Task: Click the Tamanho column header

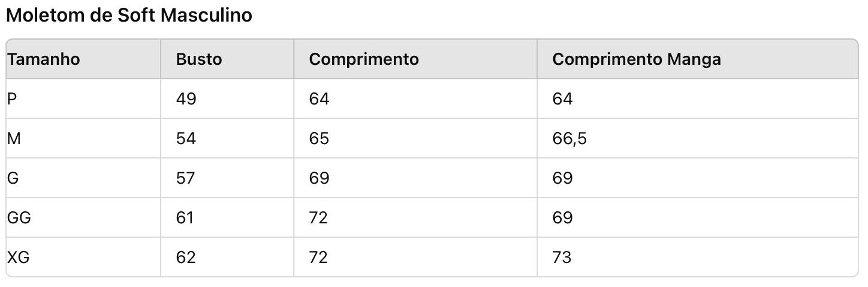Action: 43,59
